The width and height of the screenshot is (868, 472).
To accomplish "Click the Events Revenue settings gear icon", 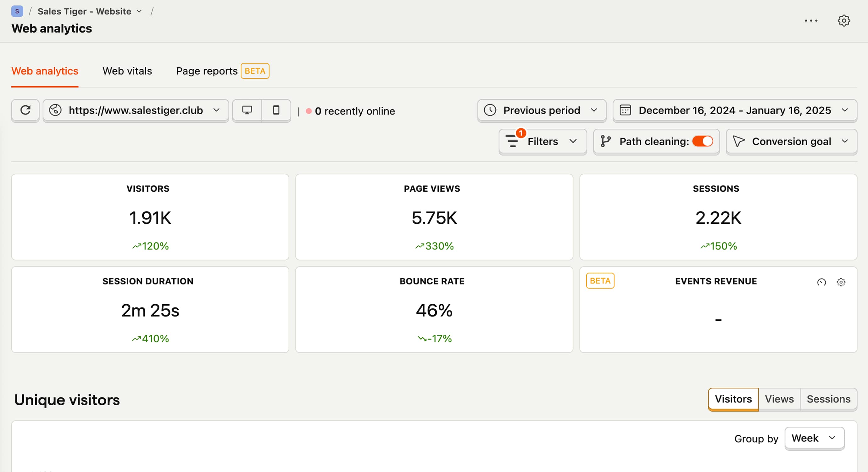I will [x=841, y=282].
